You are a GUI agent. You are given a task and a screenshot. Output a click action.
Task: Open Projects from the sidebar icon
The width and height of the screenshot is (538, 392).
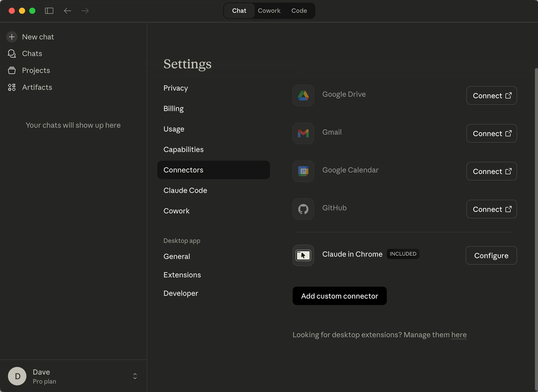pos(12,70)
